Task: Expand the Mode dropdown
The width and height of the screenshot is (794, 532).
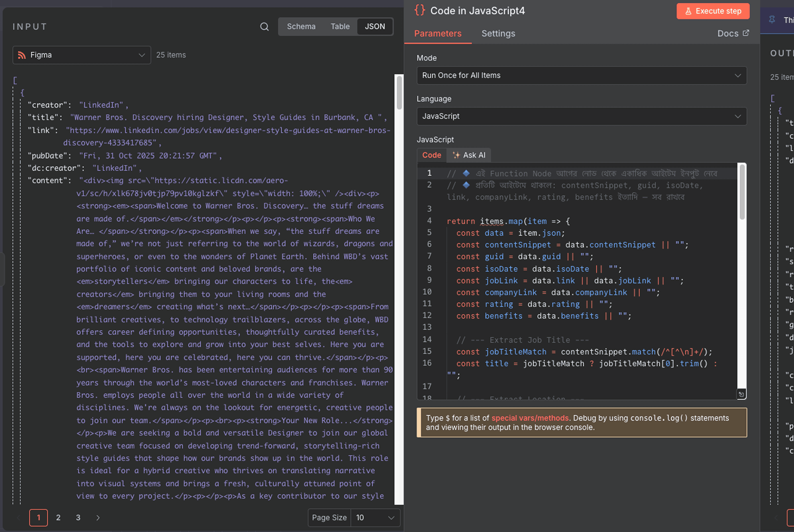Action: (581, 75)
